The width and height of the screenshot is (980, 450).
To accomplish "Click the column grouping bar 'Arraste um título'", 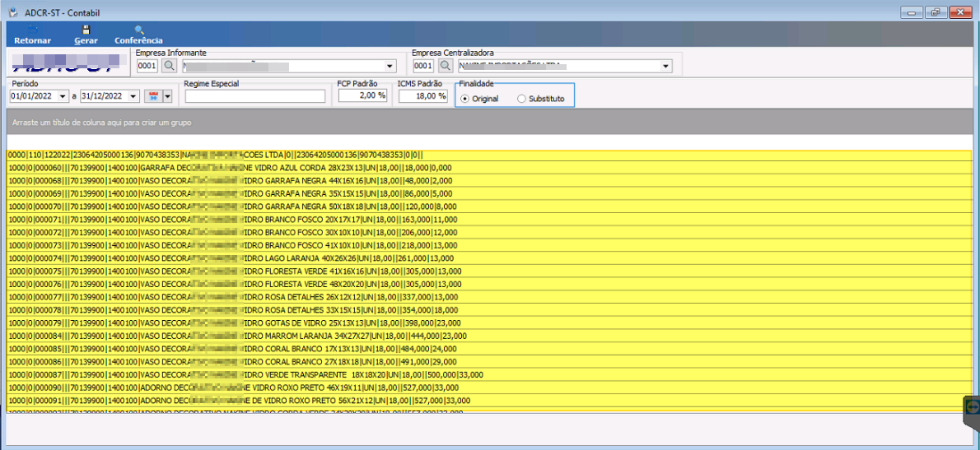I will [x=488, y=123].
